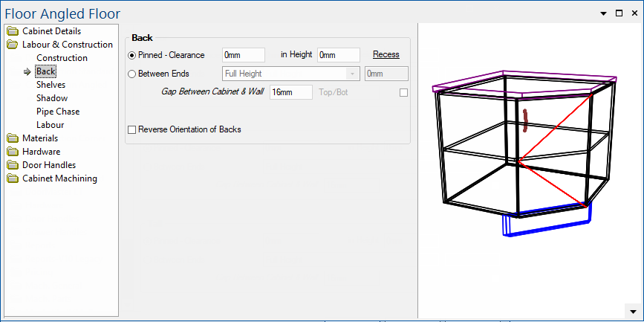Viewport: 644px width, 322px height.
Task: Click the Labour & Construction folder icon
Action: tap(13, 45)
